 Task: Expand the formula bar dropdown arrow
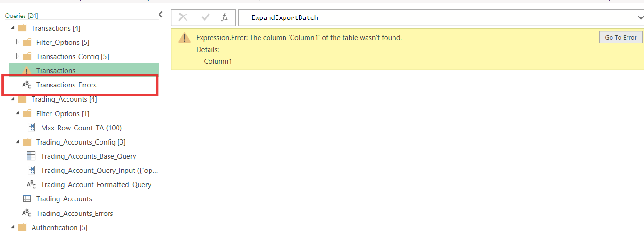tap(640, 17)
